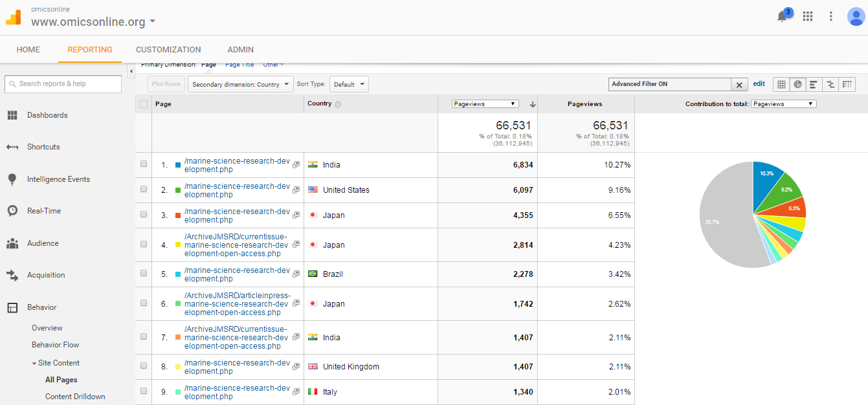Open Contribution to total Pageviews dropdown

[x=783, y=104]
